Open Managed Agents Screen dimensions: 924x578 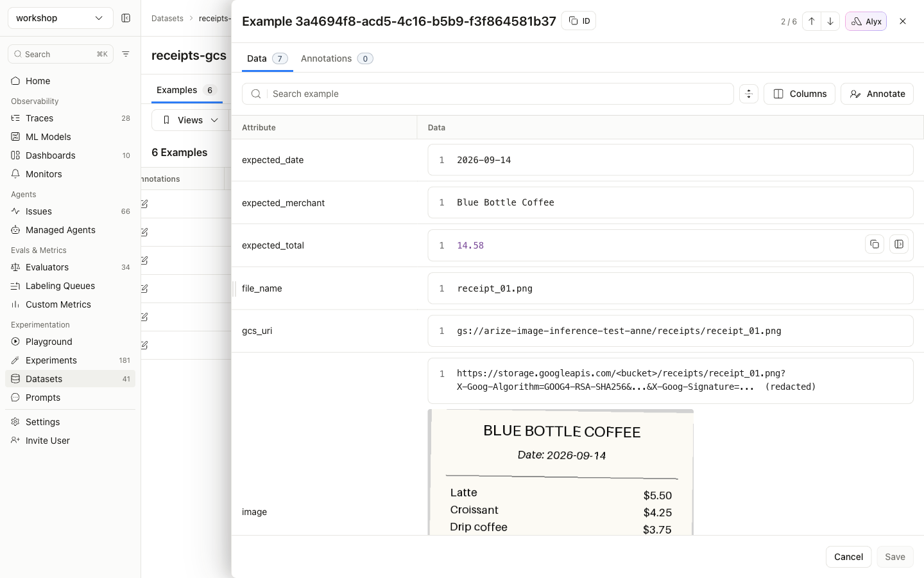pos(71,230)
